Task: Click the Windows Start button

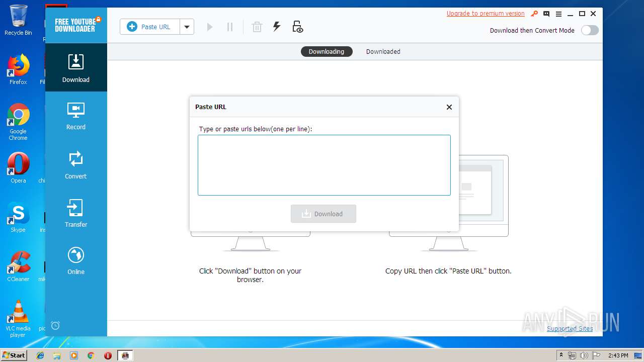Action: [x=14, y=355]
